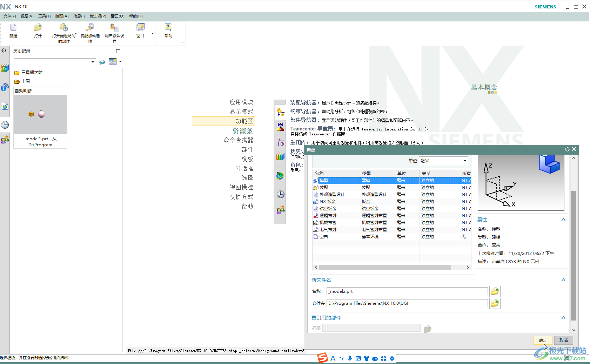Select the 电气布线 template row
Screen dimensions: 590x364
click(x=391, y=230)
